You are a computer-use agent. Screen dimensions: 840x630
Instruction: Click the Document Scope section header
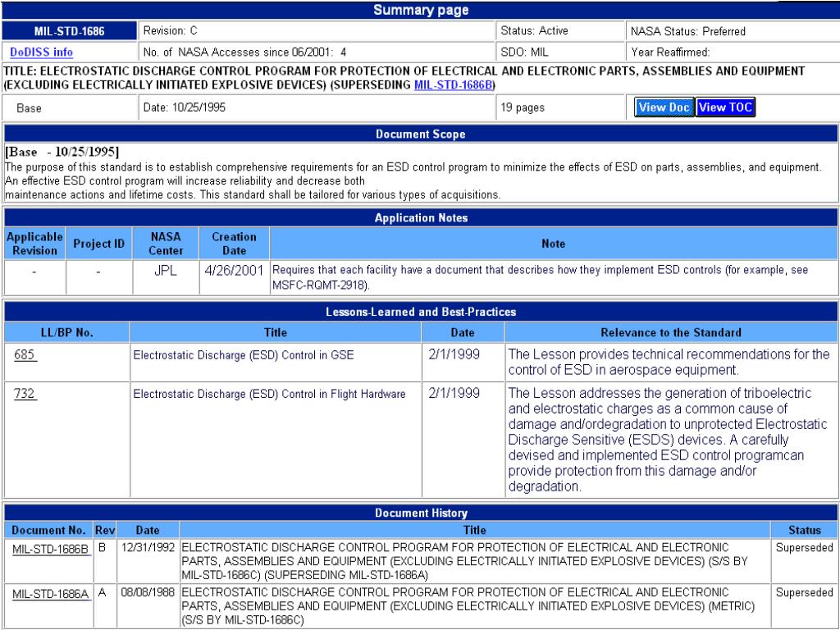tap(421, 134)
